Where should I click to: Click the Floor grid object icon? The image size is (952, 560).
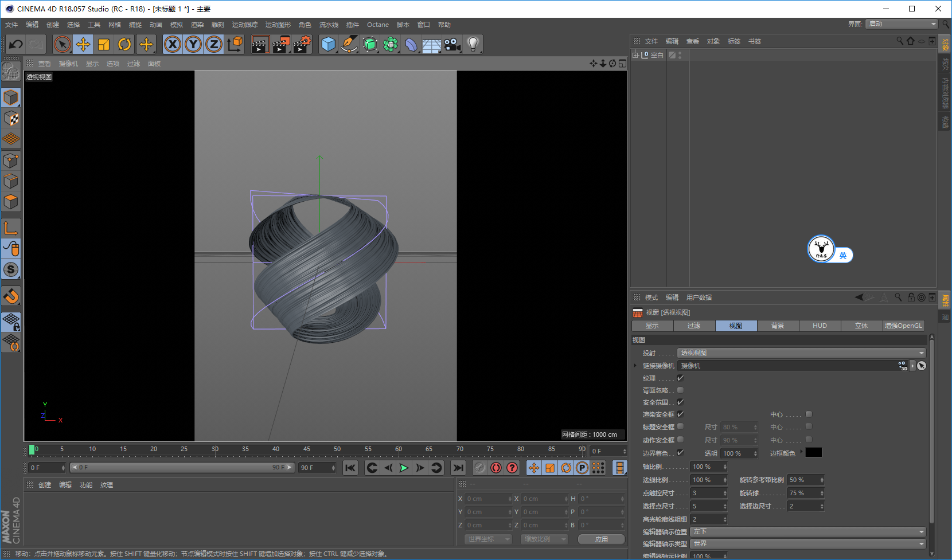pos(432,44)
